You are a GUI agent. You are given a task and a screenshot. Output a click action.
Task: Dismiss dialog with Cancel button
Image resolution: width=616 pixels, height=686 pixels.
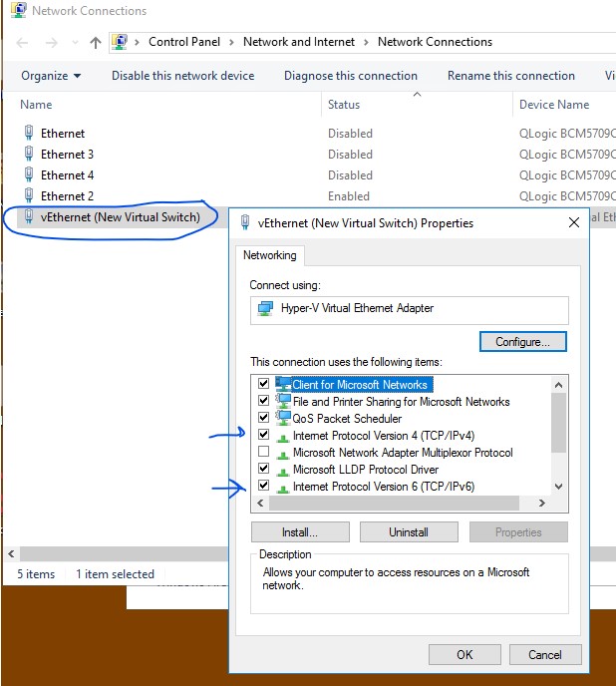[x=545, y=654]
